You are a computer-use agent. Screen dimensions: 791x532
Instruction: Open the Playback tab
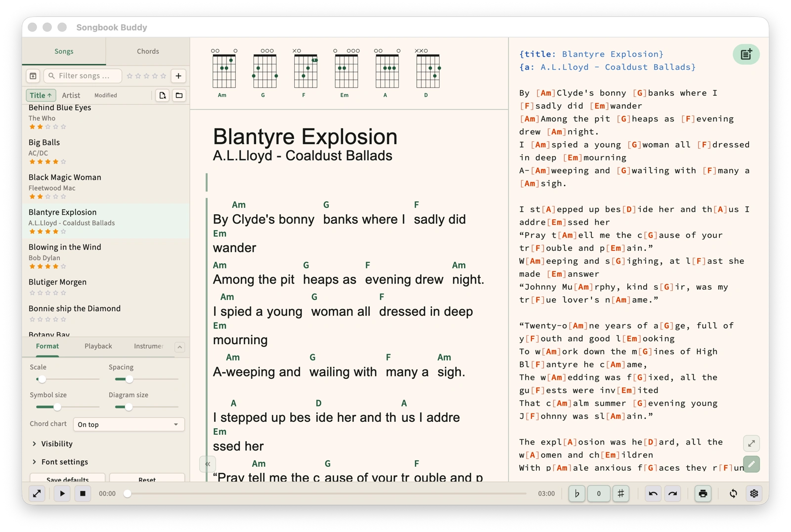[x=98, y=346]
